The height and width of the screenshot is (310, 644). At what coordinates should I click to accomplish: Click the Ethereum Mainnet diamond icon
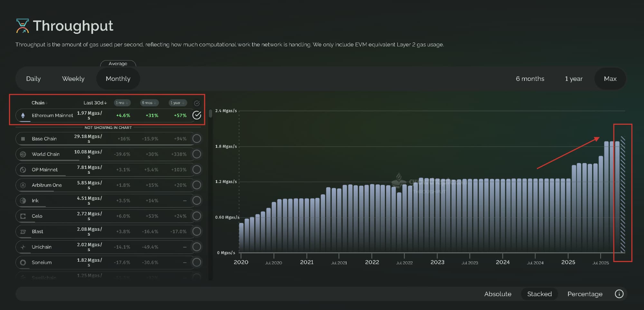tap(23, 115)
